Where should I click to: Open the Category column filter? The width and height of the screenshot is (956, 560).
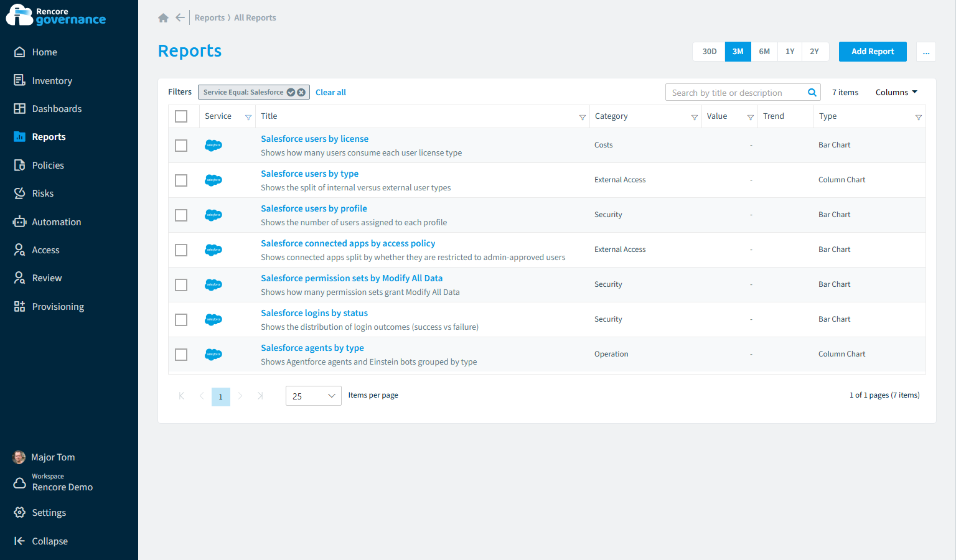point(695,117)
